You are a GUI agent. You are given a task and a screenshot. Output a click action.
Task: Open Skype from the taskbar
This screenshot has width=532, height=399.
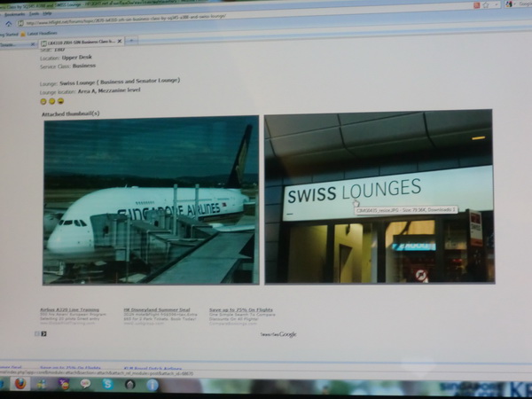pos(108,384)
